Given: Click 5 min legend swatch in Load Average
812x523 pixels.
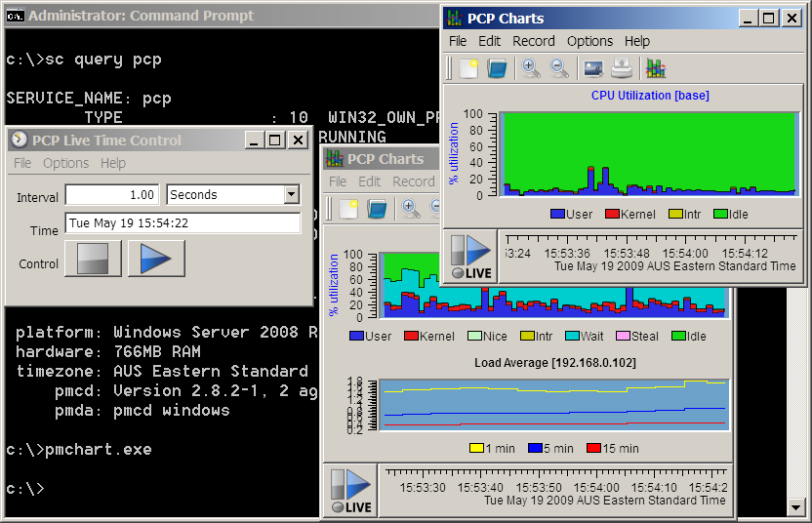Looking at the screenshot, I should coord(535,448).
